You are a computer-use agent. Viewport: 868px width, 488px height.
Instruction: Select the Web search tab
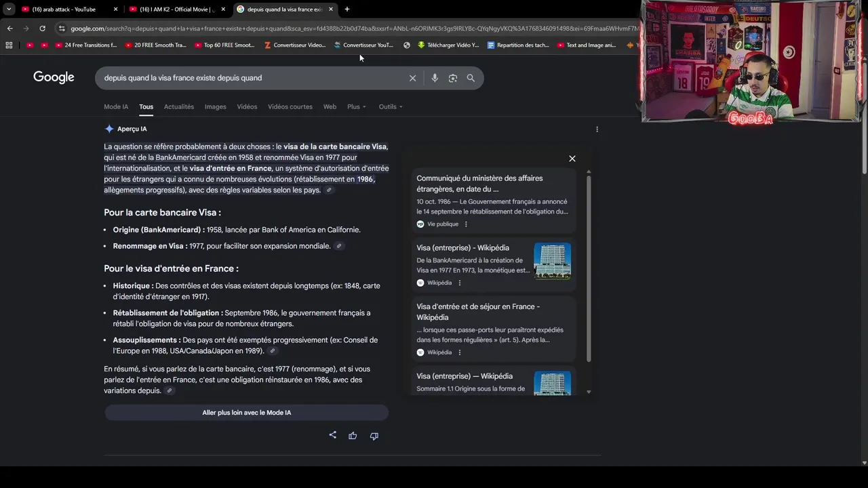(x=330, y=106)
